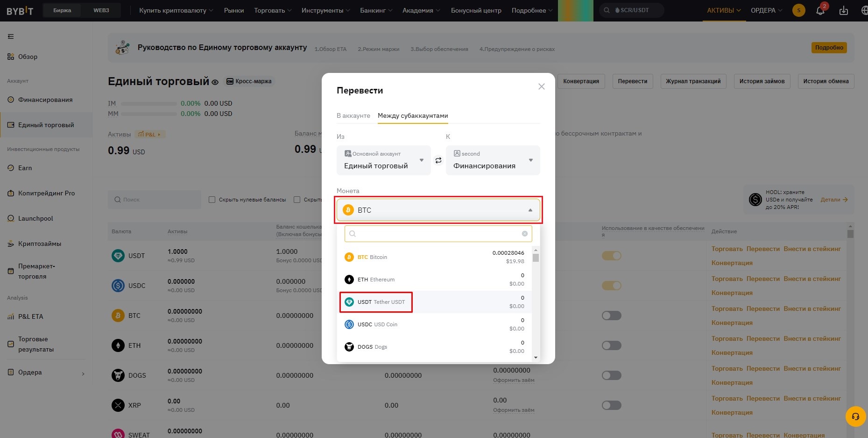The height and width of the screenshot is (438, 868).
Task: Expand Торговать header menu
Action: pyautogui.click(x=273, y=10)
